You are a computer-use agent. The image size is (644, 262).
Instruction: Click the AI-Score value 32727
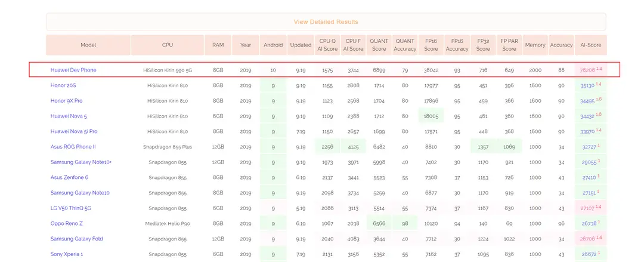coord(589,147)
